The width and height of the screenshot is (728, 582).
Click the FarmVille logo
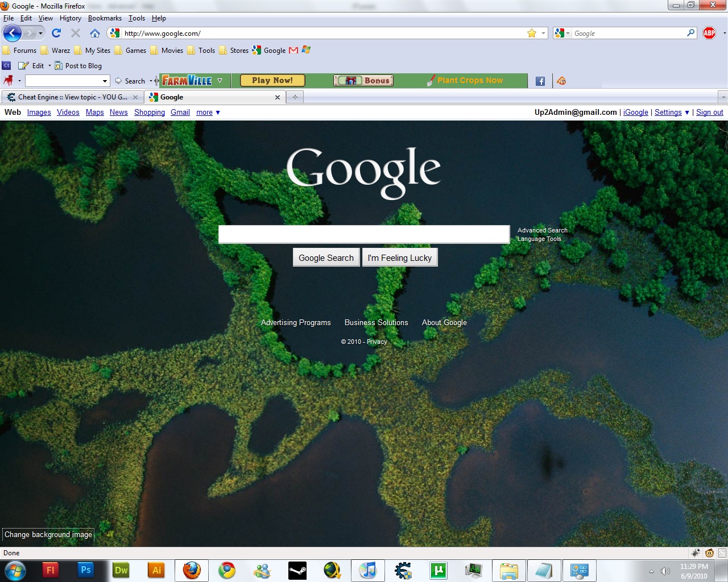(x=187, y=81)
